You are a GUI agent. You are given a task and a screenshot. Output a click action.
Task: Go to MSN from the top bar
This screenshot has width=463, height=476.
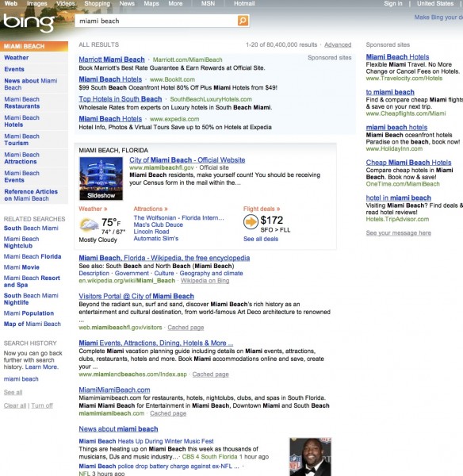(x=208, y=4)
